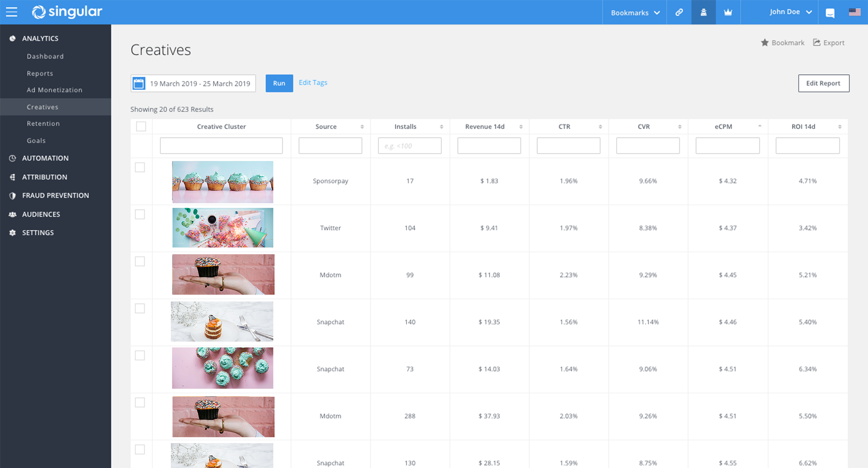Screen dimensions: 868x468
Task: Click the Export share icon
Action: (x=817, y=43)
